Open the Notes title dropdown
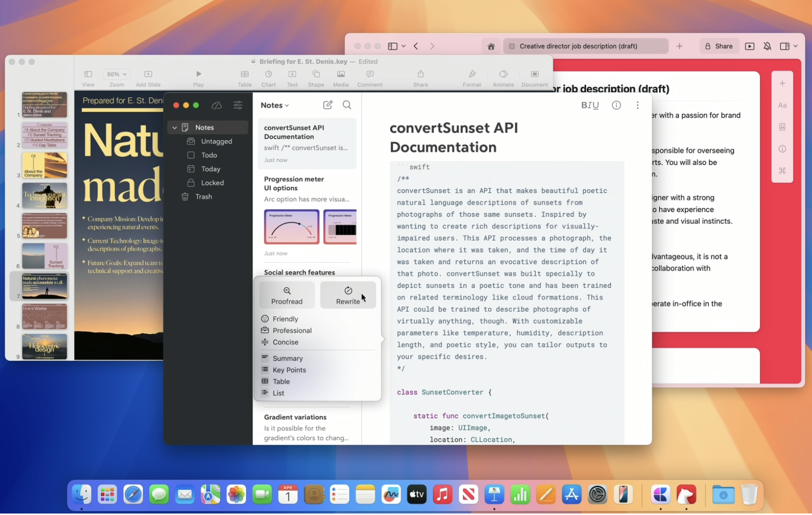 pyautogui.click(x=275, y=105)
